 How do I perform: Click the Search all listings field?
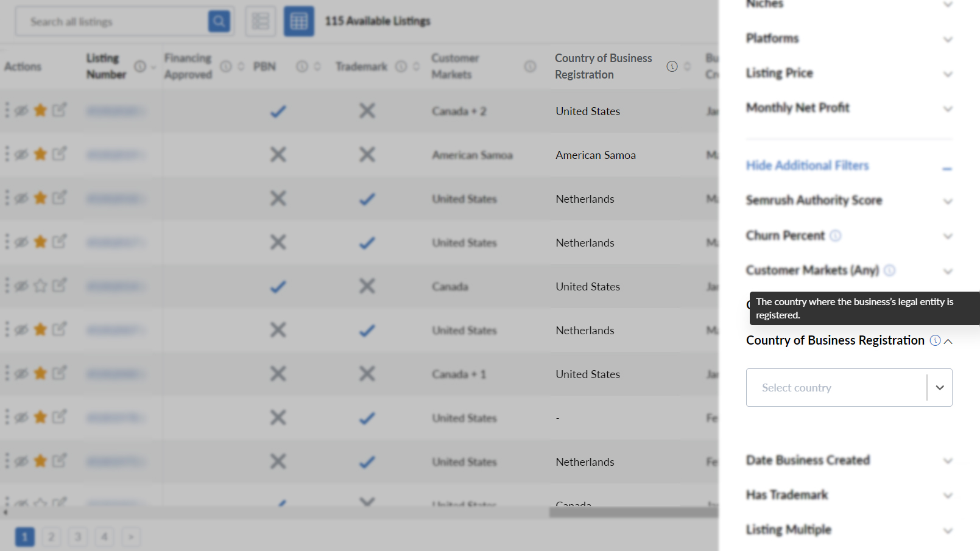[x=113, y=21]
